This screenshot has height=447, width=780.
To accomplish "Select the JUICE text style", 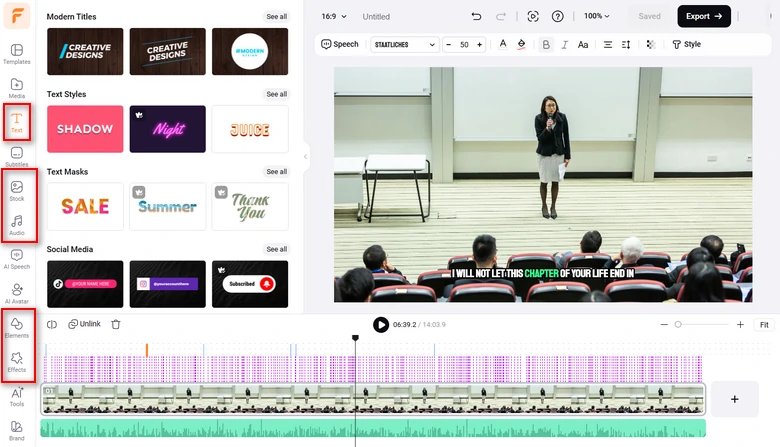I will pyautogui.click(x=250, y=129).
